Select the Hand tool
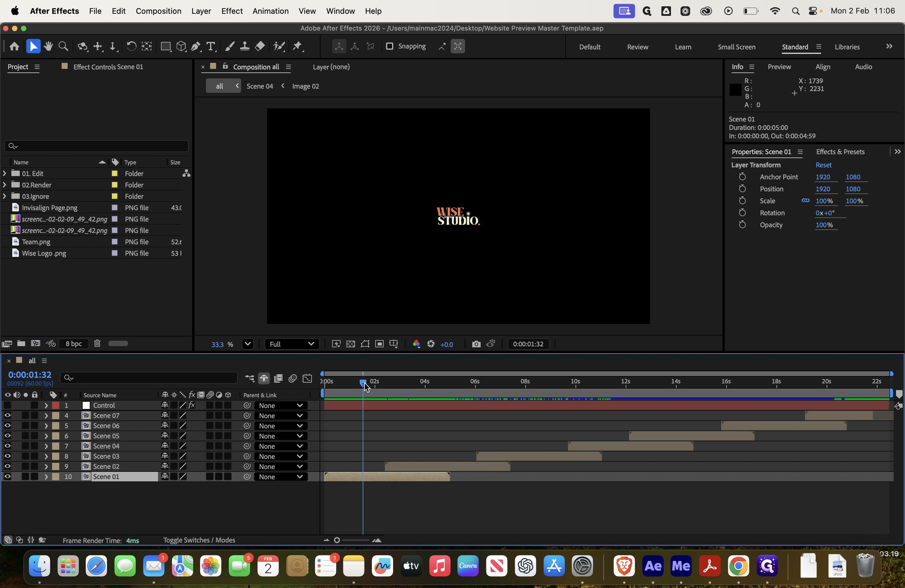The width and height of the screenshot is (905, 588). [x=48, y=46]
